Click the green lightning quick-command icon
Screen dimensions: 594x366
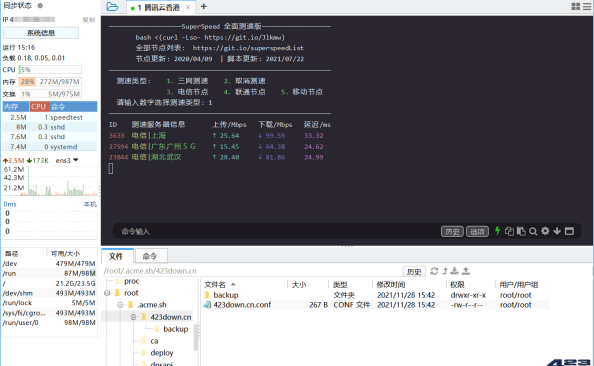pos(497,231)
